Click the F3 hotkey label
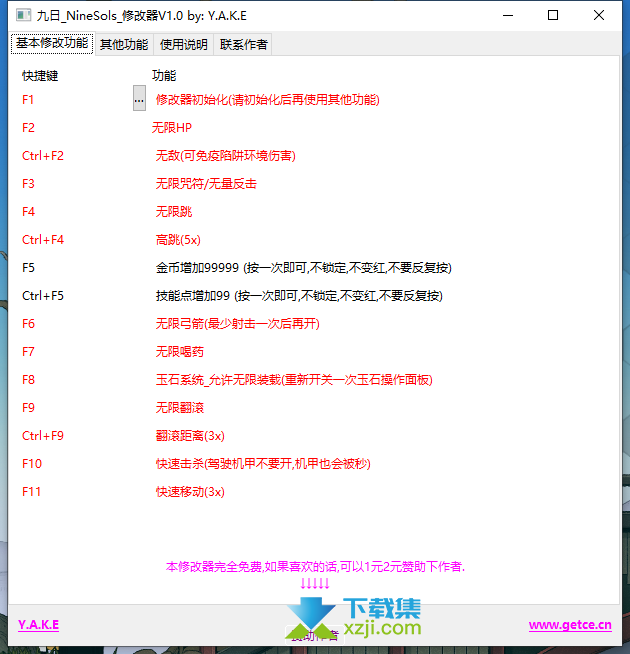This screenshot has height=654, width=630. (x=28, y=184)
